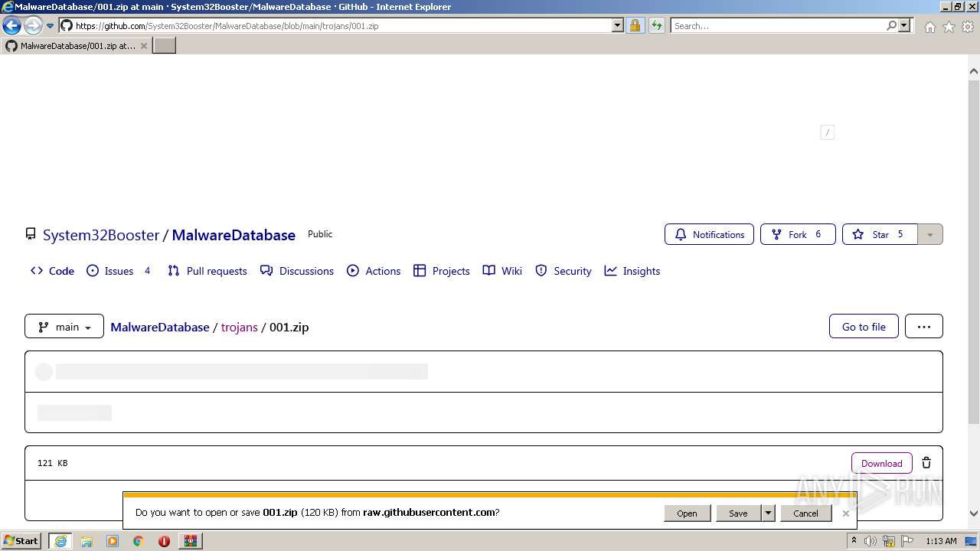Click the refresh/compatibility view icon

pyautogui.click(x=657, y=25)
